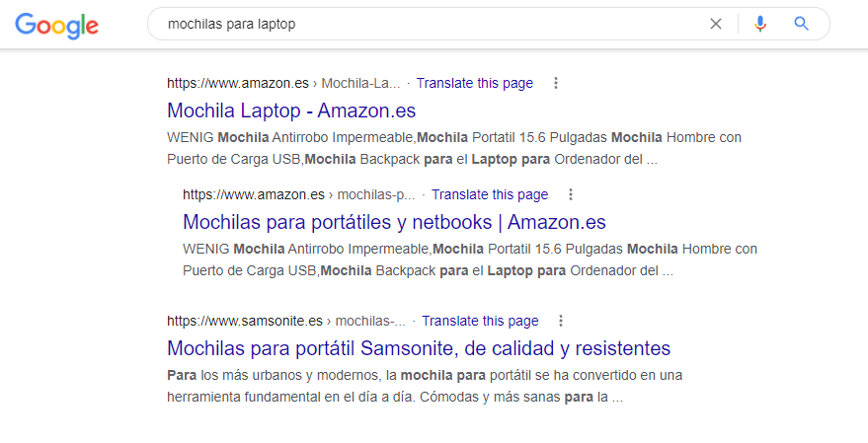Start a voice search with microphone
Screen dimensions: 868x443
759,24
